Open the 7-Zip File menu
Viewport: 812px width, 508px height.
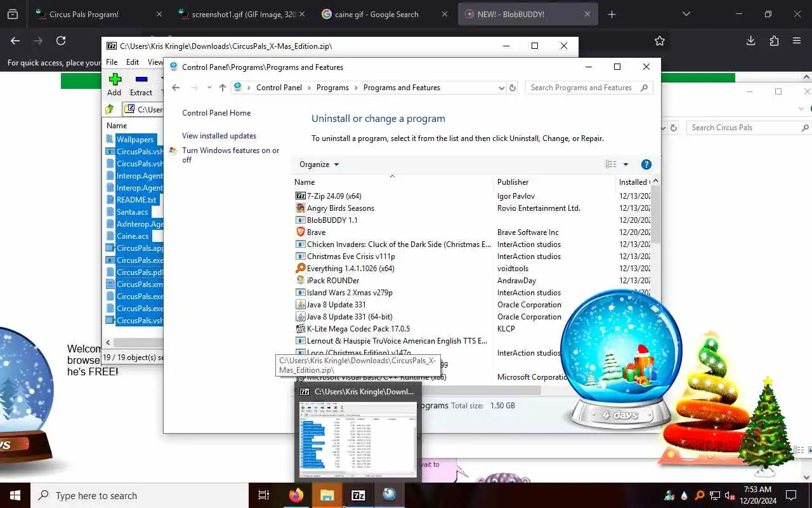(x=112, y=62)
